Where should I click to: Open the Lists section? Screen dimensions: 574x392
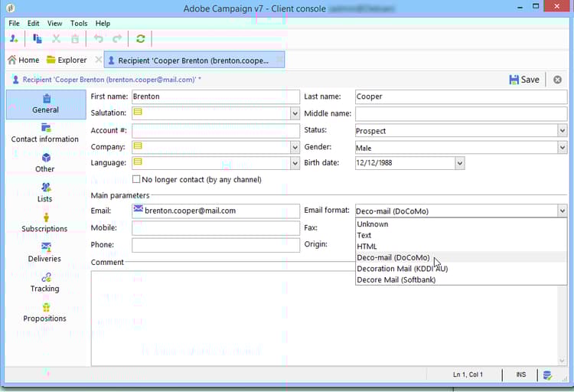coord(45,193)
